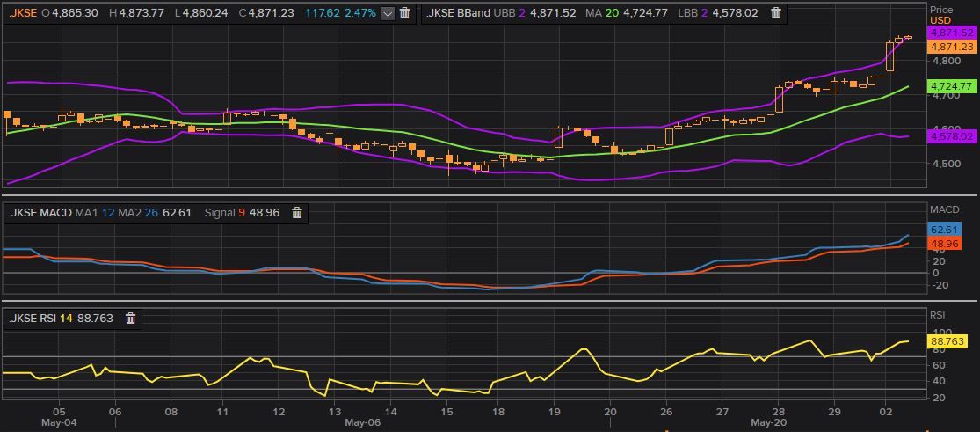This screenshot has height=432, width=980.
Task: Click the Price axis title
Action: click(941, 10)
